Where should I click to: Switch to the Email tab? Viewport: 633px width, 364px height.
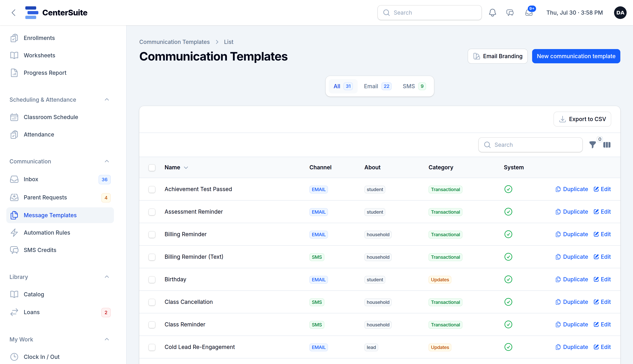[377, 86]
